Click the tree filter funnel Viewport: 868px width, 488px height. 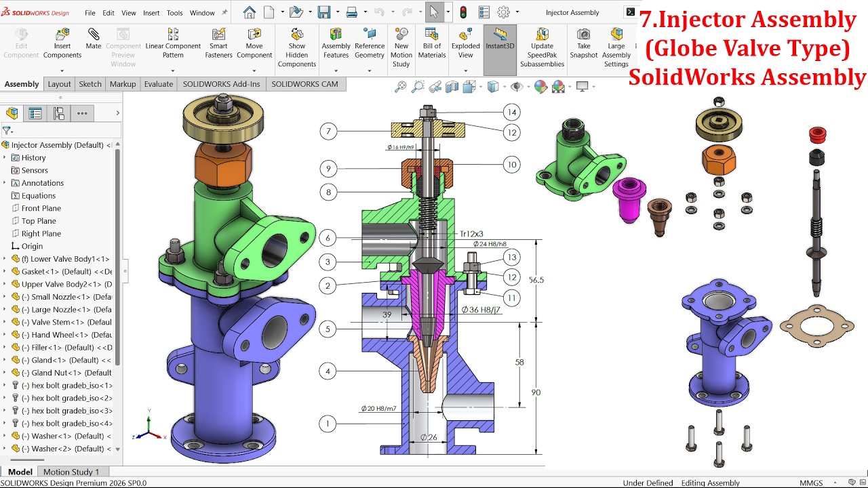[x=7, y=130]
